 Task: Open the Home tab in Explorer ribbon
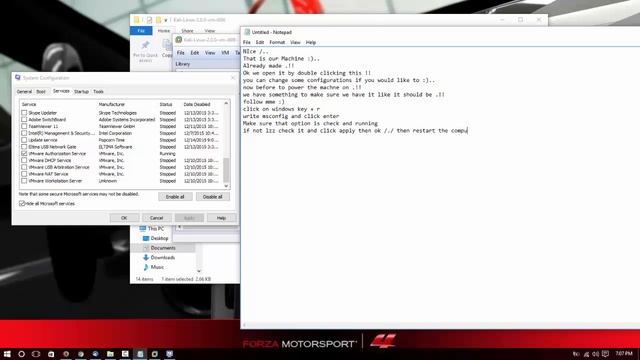164,31
